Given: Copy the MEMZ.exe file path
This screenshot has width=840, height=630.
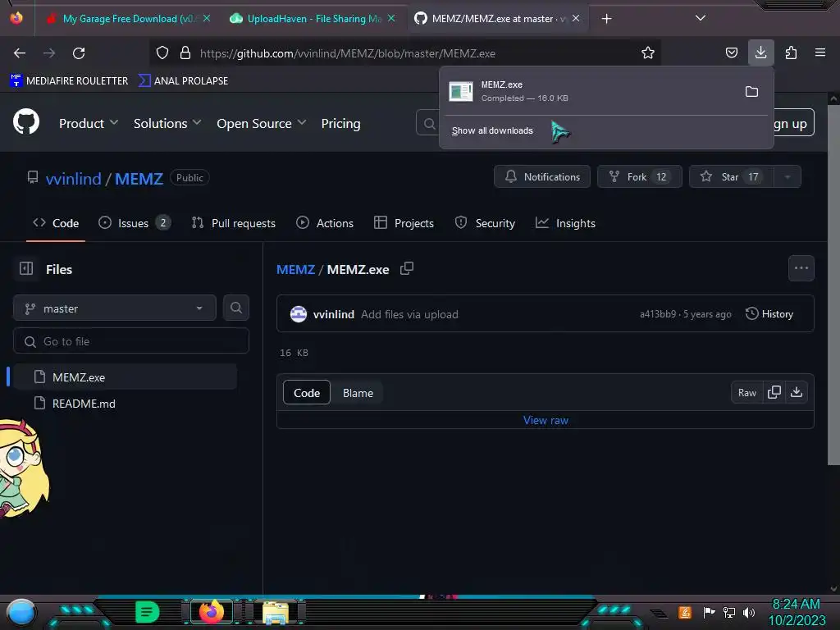Looking at the screenshot, I should pos(407,268).
